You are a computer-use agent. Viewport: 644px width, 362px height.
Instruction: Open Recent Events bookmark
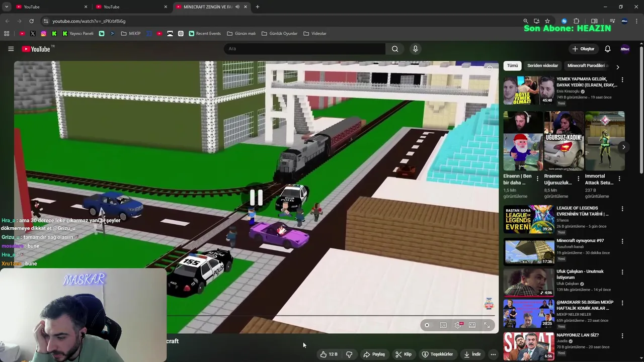coord(205,34)
